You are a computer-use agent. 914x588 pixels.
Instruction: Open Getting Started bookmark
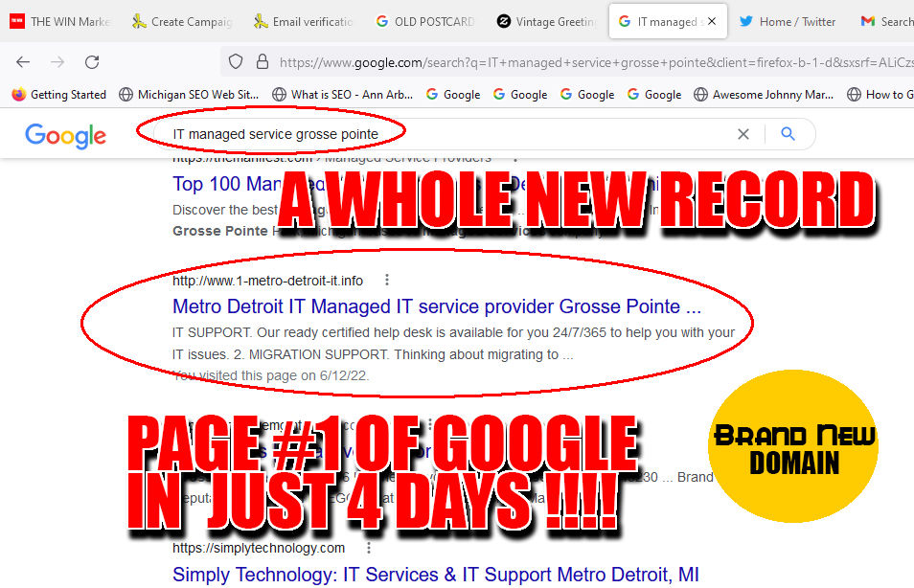pyautogui.click(x=58, y=95)
